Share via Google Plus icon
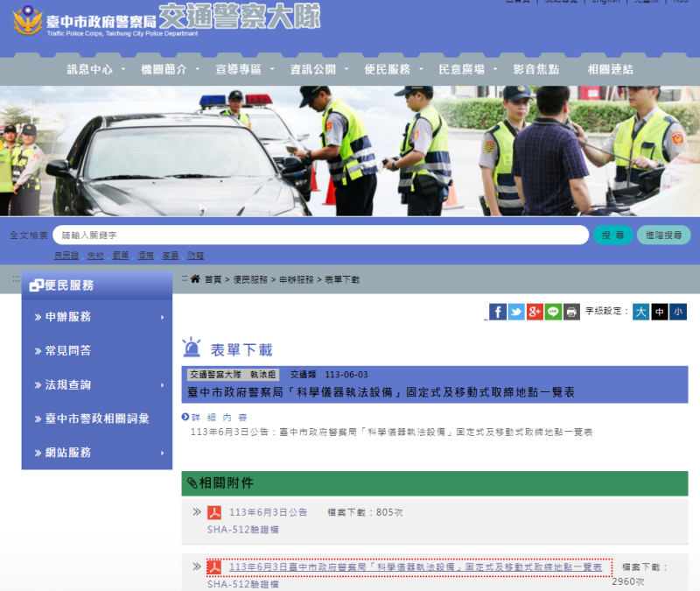700x591 pixels. click(x=535, y=312)
